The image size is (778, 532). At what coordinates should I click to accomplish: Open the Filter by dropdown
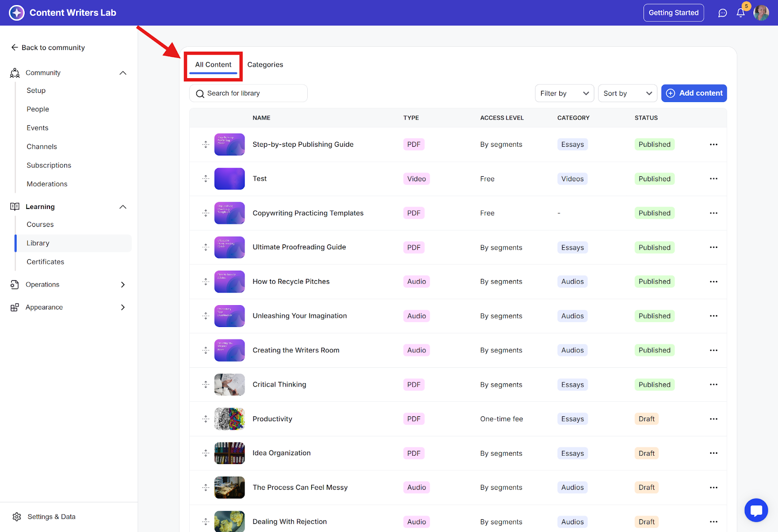pyautogui.click(x=564, y=93)
